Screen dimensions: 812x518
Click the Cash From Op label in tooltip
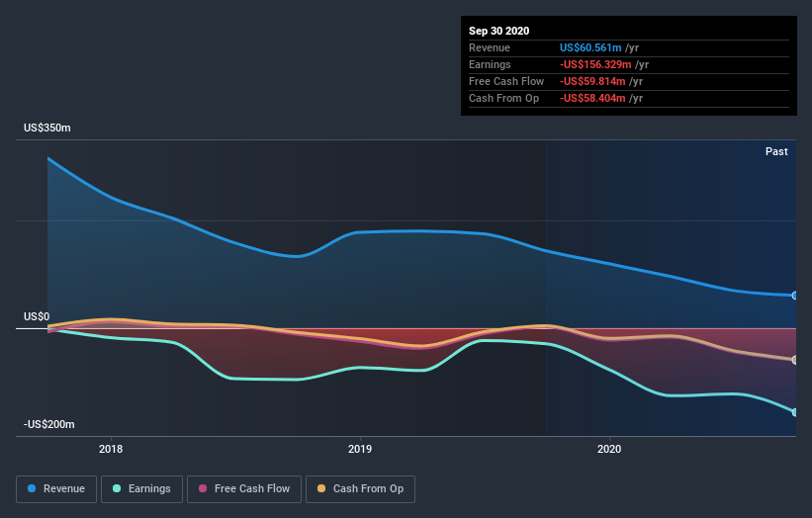click(x=503, y=98)
